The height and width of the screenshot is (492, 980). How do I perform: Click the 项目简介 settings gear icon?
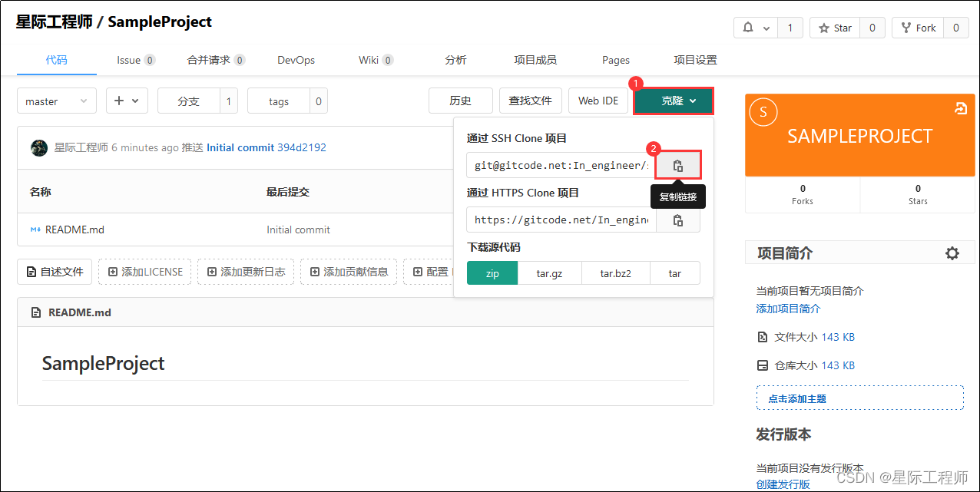(x=952, y=253)
